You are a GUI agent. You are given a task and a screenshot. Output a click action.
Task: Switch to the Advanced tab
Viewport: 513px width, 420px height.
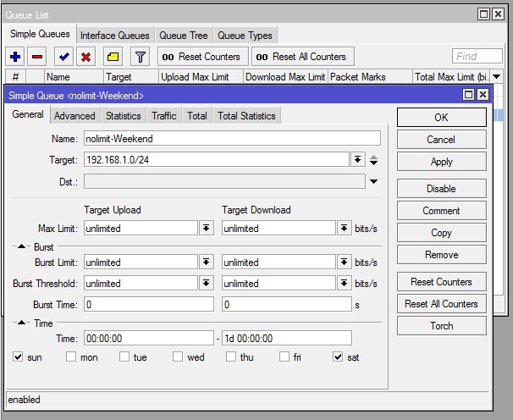pyautogui.click(x=74, y=116)
